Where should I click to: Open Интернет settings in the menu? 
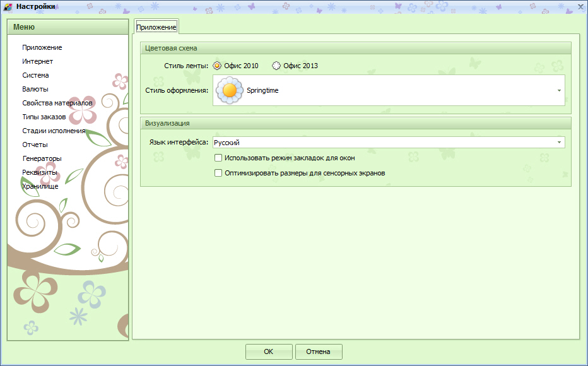pyautogui.click(x=37, y=61)
